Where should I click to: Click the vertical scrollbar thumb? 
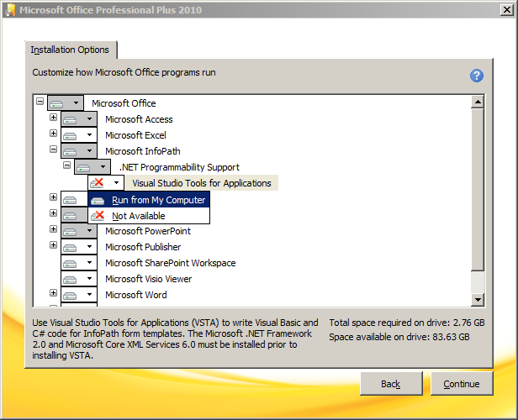(x=478, y=189)
